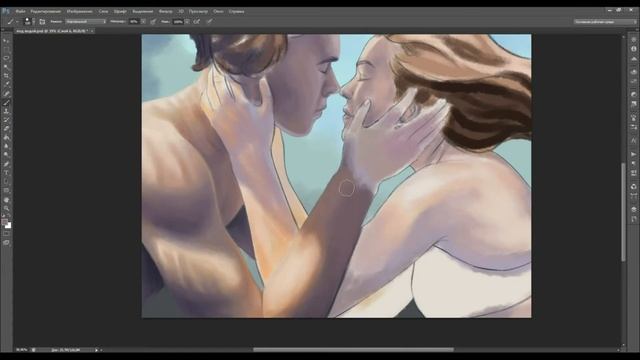Image resolution: width=640 pixels, height=360 pixels.
Task: Swap foreground and background colors
Action: click(9, 216)
